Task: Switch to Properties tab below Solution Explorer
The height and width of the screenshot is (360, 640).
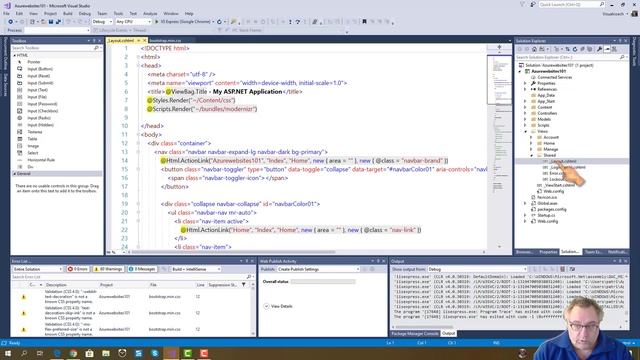Action: (x=548, y=252)
